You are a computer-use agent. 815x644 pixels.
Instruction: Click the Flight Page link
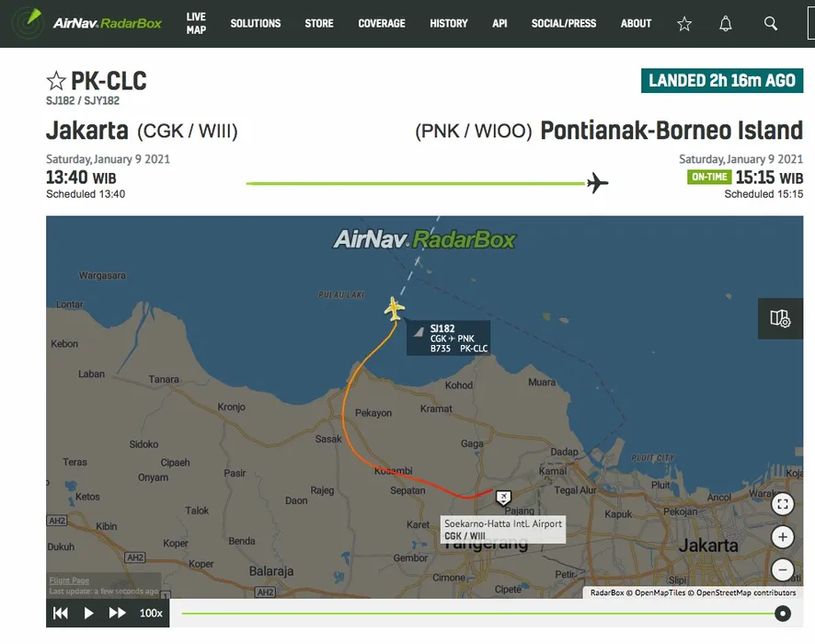69,581
